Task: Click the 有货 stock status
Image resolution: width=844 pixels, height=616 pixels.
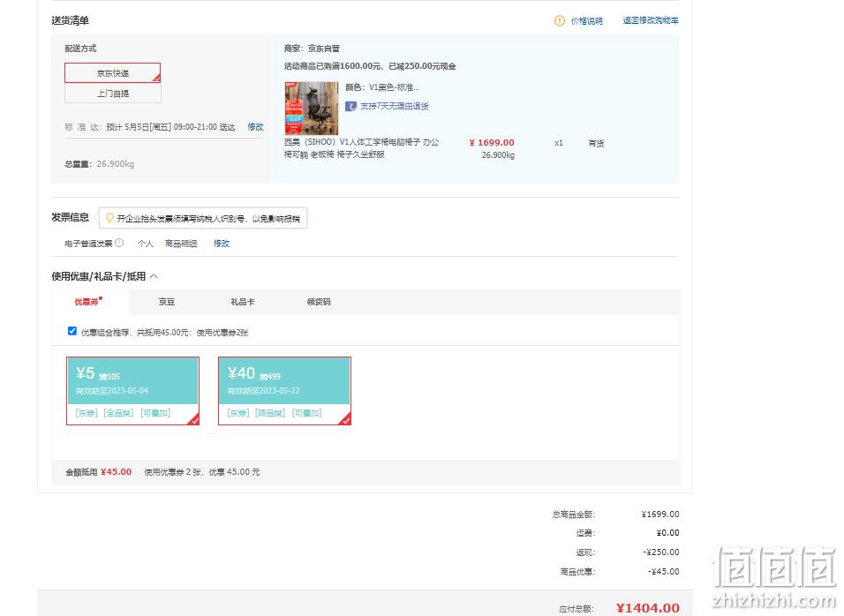Action: (596, 143)
